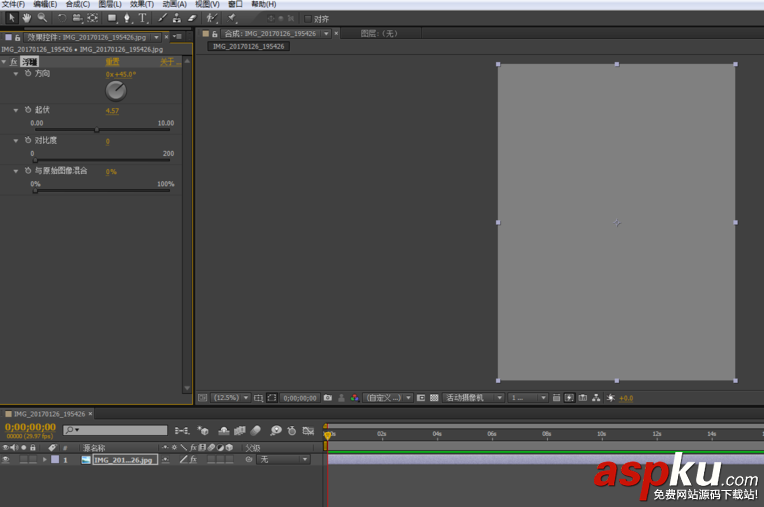Toggle pixel aspect ratio correction icon
This screenshot has width=764, height=507.
click(x=556, y=398)
